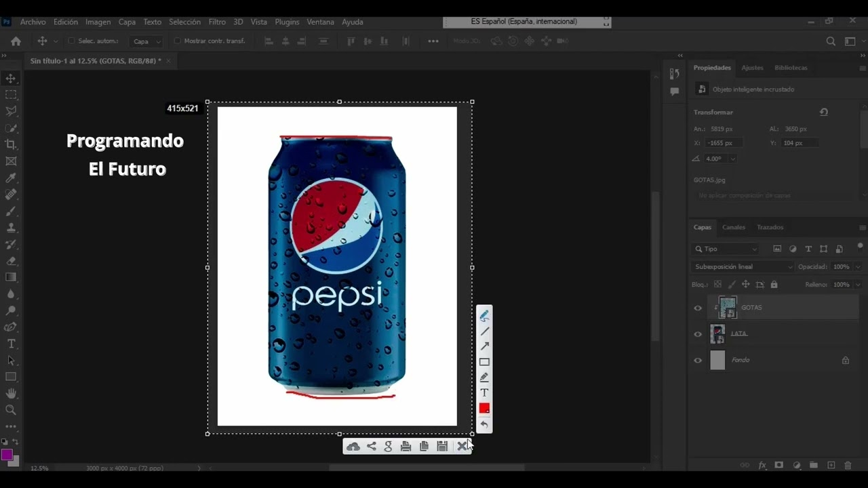The image size is (868, 488).
Task: Select the Zoom tool
Action: [11, 410]
